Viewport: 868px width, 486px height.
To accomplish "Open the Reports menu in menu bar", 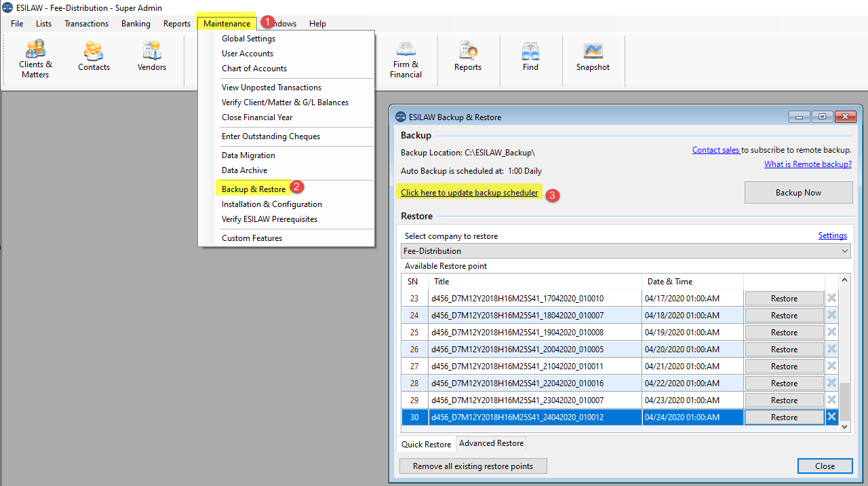I will [177, 23].
